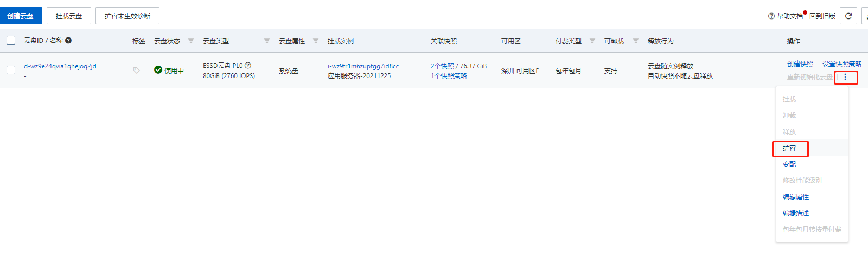This screenshot has width=868, height=254.
Task: Open the 云盘属性 filter funnel
Action: coord(316,41)
